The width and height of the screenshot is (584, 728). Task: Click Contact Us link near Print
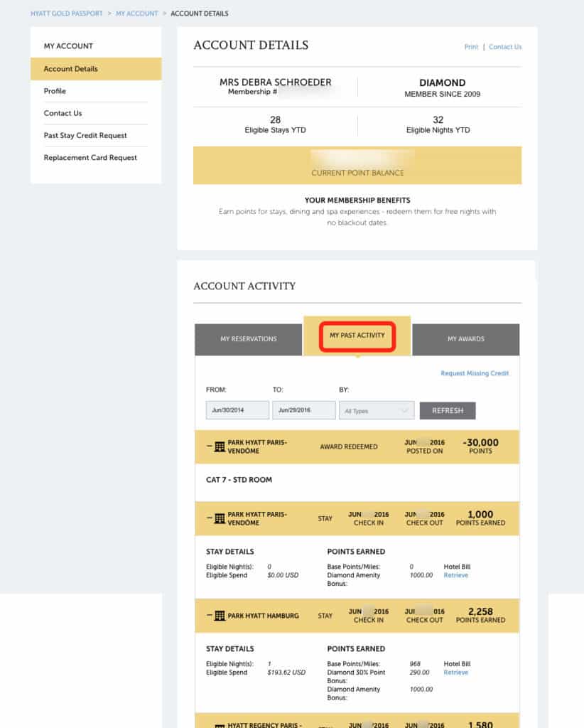tap(505, 47)
